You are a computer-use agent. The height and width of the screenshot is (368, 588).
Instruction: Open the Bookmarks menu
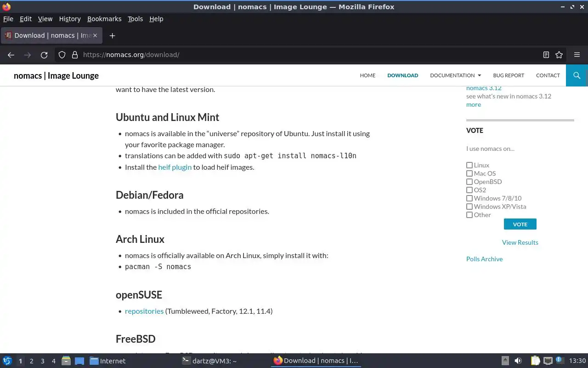(x=104, y=19)
